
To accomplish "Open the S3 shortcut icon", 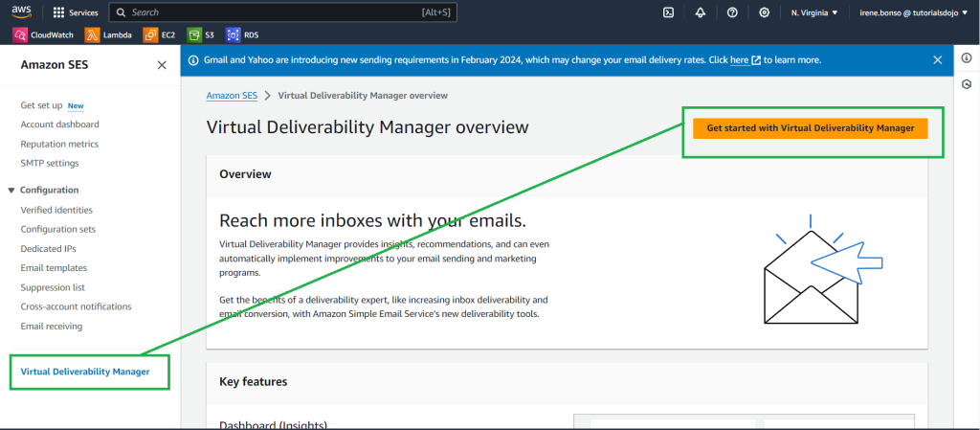I will [194, 35].
